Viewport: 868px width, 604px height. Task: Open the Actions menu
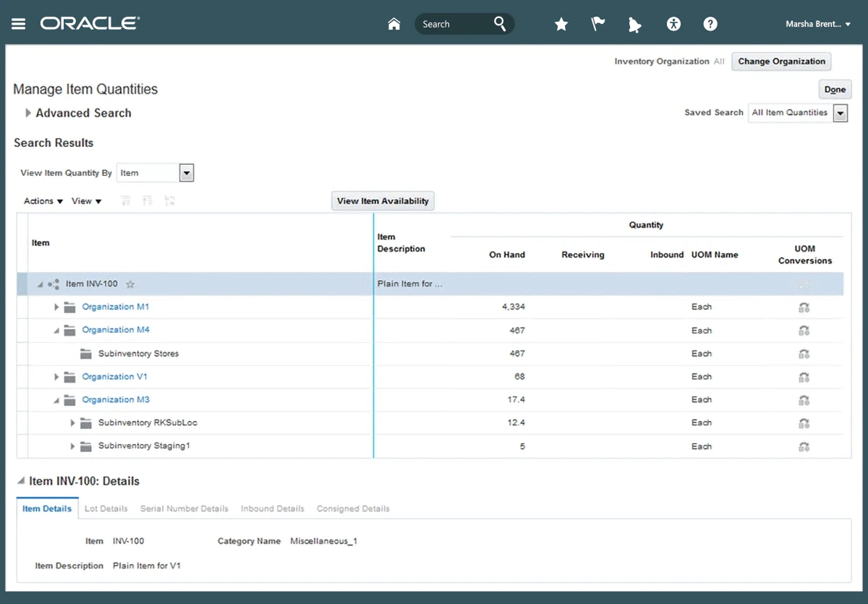[43, 201]
